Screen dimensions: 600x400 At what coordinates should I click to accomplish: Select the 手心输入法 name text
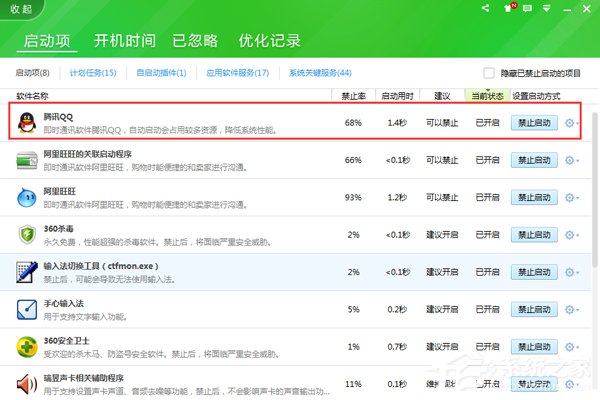tap(64, 303)
